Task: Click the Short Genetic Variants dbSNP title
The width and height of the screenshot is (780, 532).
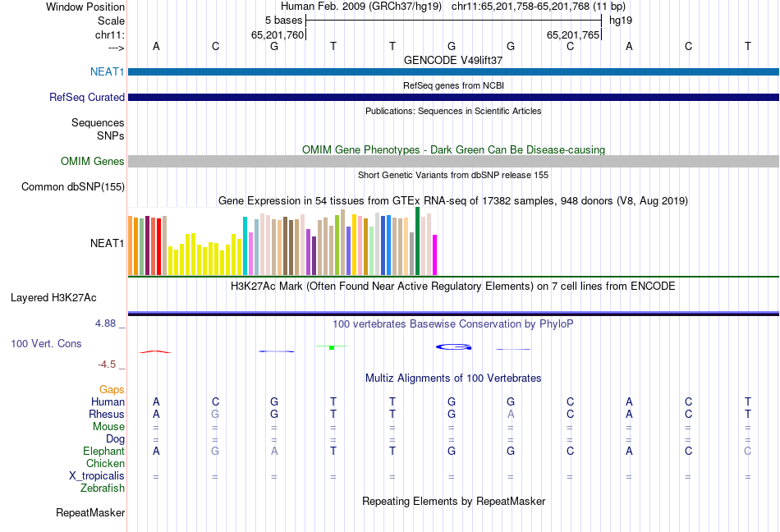Action: coord(453,175)
